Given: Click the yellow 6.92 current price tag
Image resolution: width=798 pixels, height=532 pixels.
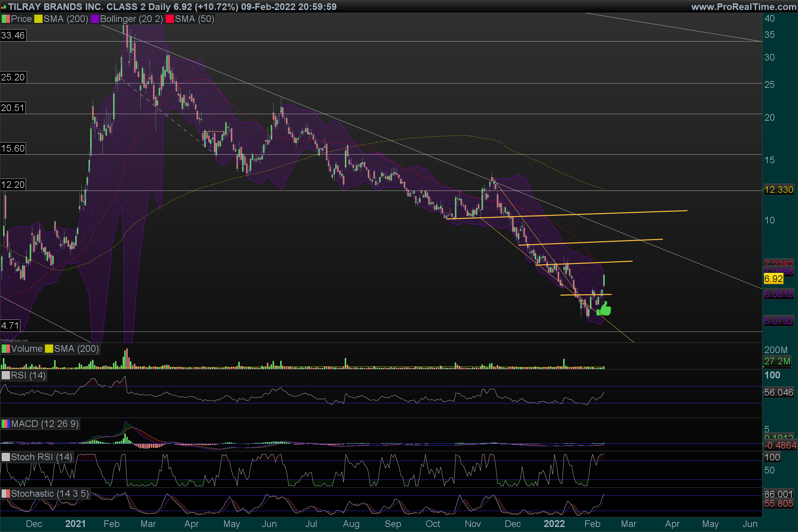Looking at the screenshot, I should click(x=773, y=279).
